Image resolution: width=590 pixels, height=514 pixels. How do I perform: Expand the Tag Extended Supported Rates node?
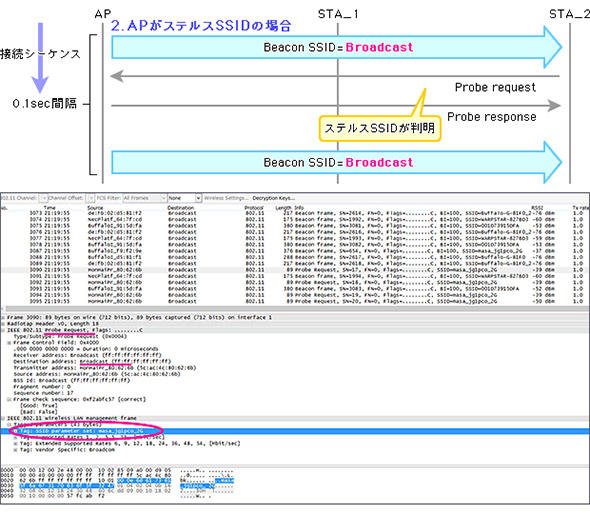(x=15, y=443)
